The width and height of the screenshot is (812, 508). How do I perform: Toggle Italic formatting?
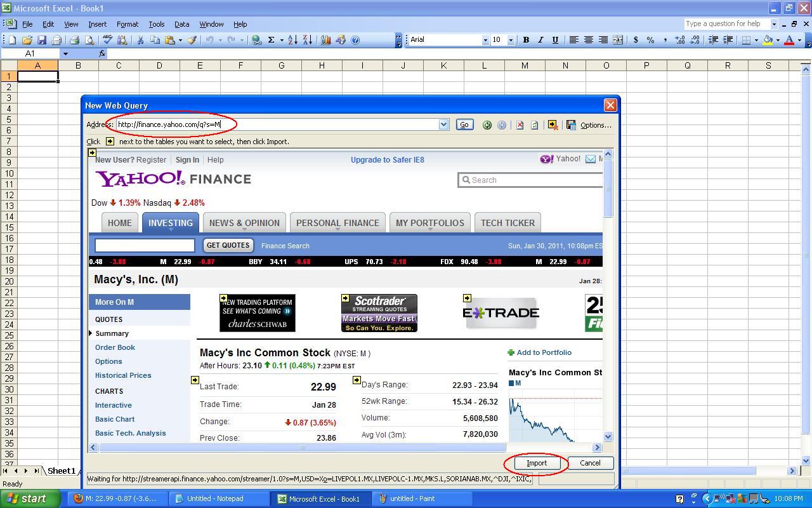540,40
